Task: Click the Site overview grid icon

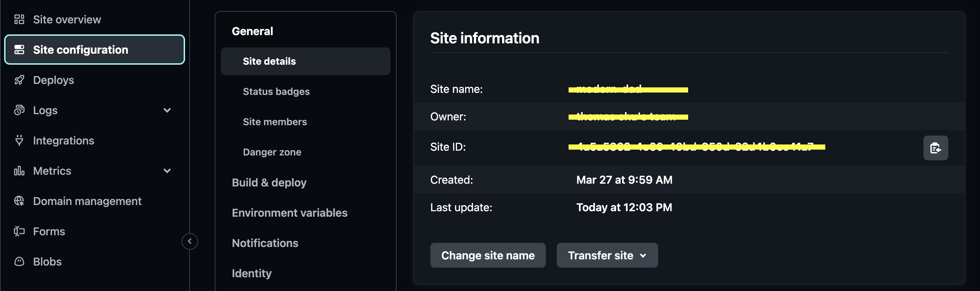Action: pyautogui.click(x=19, y=19)
